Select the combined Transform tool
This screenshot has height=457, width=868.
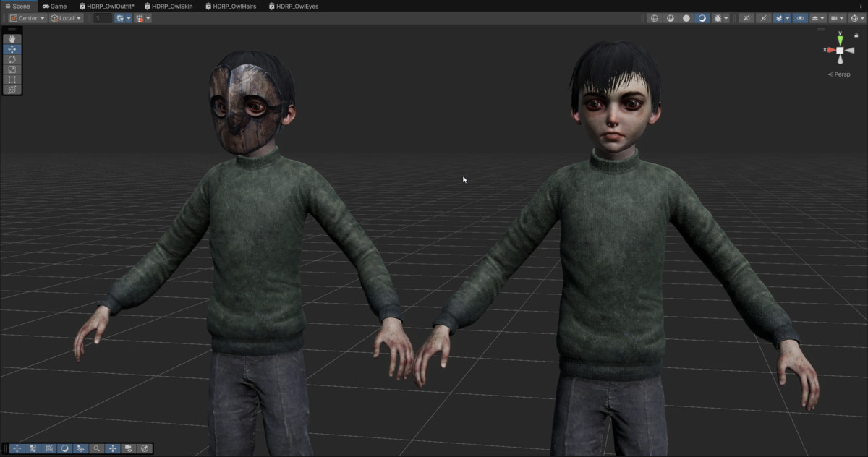click(12, 90)
